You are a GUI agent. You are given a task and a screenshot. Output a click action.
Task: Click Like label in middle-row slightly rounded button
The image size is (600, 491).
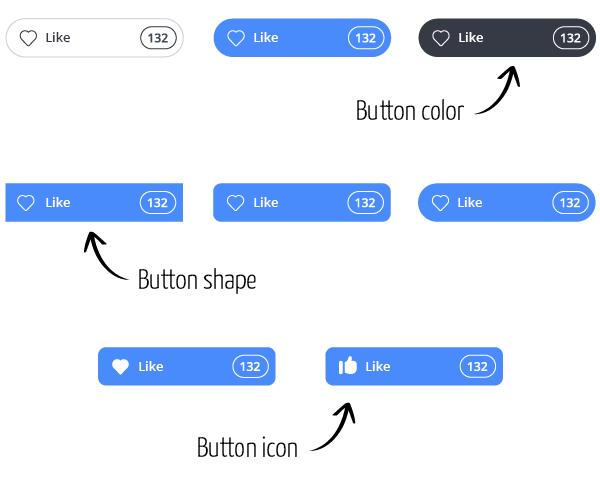pyautogui.click(x=266, y=202)
